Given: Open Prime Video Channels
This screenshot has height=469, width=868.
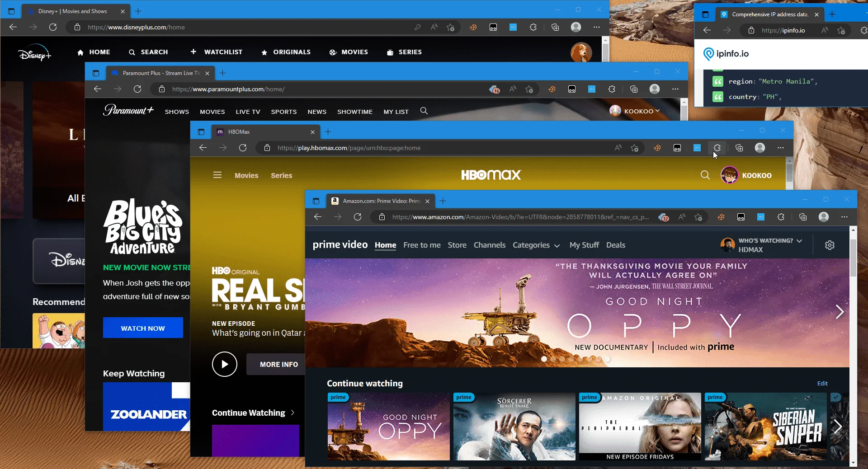Looking at the screenshot, I should 490,245.
